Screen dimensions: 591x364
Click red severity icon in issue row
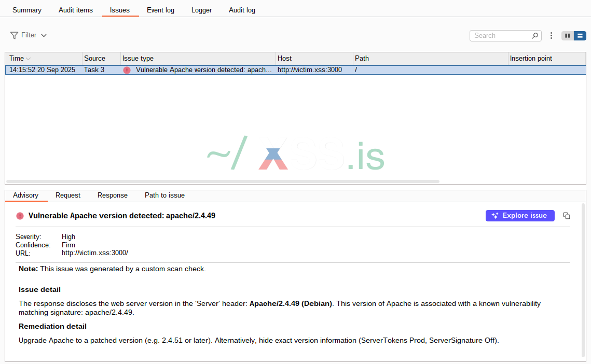[x=127, y=70]
